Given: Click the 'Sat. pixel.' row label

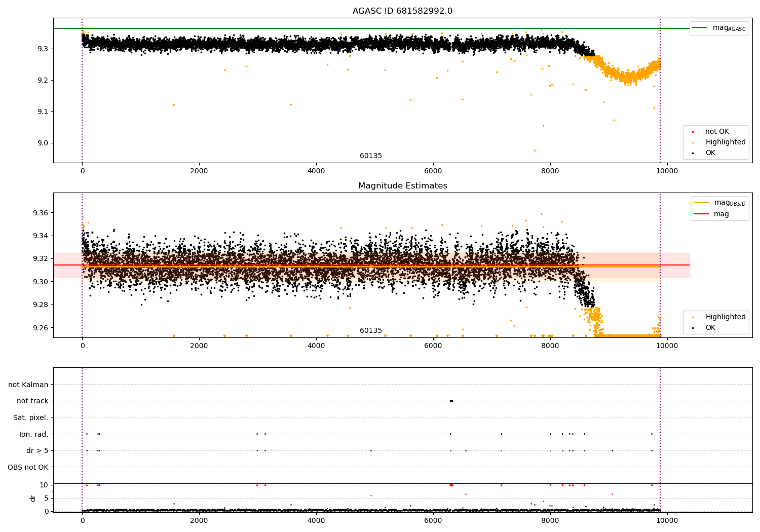Looking at the screenshot, I should [31, 418].
